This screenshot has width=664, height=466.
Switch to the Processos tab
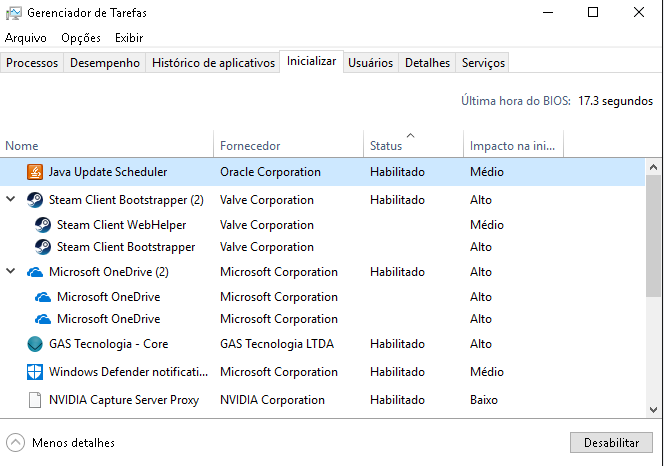click(32, 63)
